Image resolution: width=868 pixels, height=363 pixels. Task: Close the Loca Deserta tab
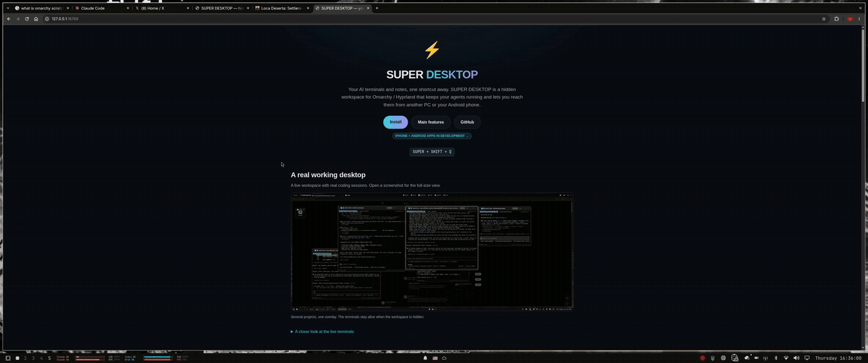click(x=308, y=8)
